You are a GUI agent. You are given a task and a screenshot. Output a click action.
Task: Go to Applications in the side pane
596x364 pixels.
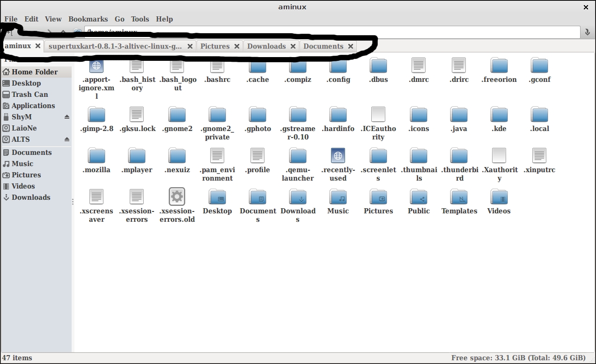33,106
